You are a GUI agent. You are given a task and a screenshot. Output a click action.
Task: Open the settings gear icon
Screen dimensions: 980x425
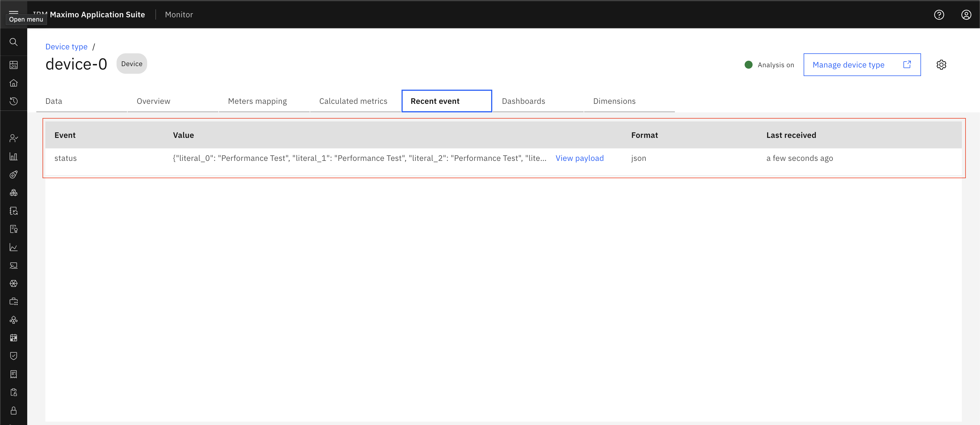click(941, 65)
